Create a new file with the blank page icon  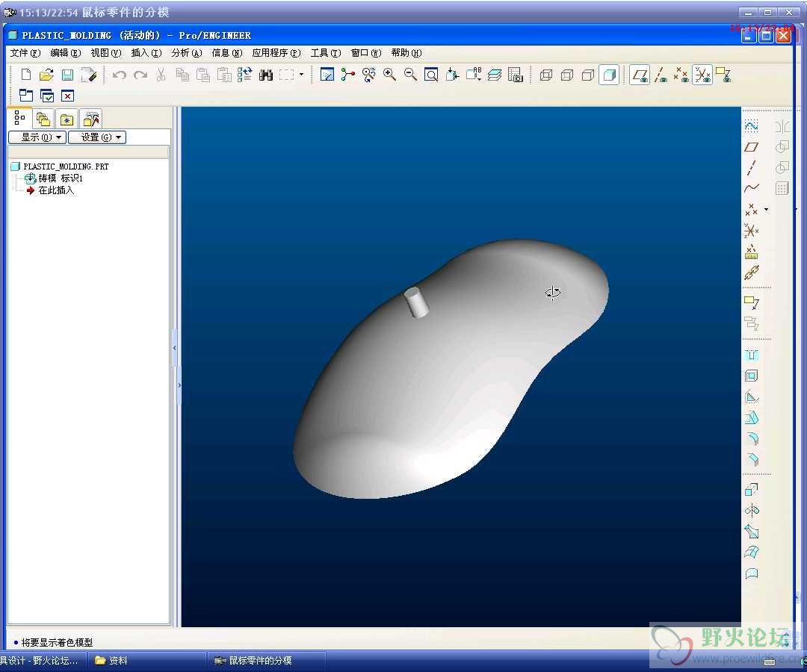coord(25,75)
